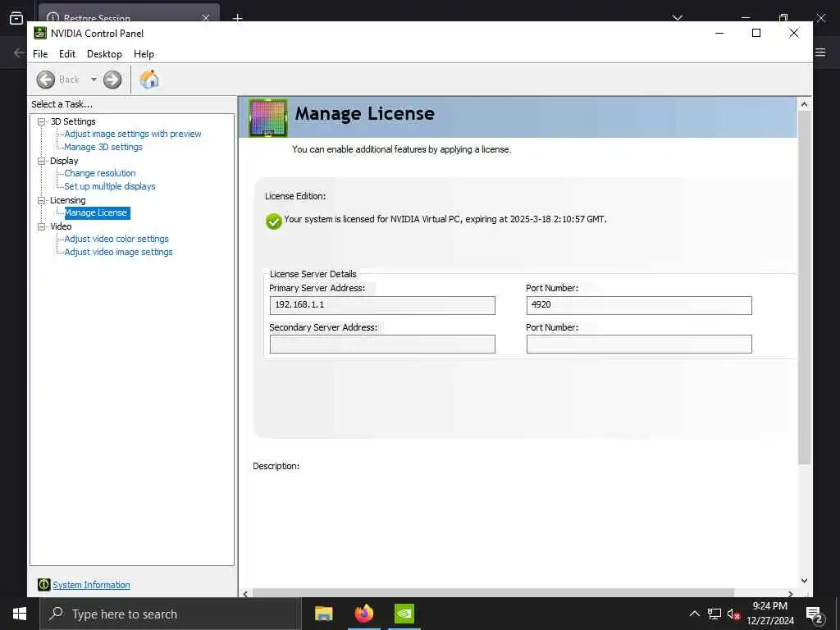The height and width of the screenshot is (630, 840).
Task: Click the primary Port Number field
Action: [x=639, y=305]
